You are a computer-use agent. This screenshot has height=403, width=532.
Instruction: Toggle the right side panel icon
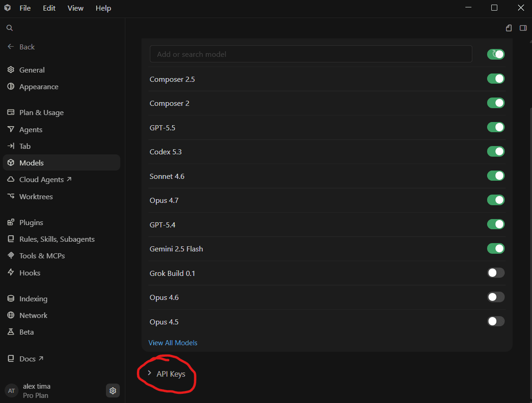coord(523,28)
